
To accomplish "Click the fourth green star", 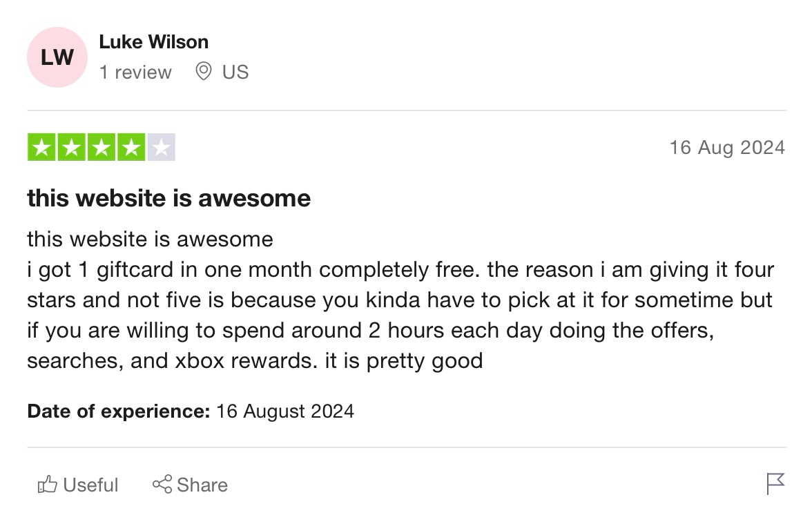I will tap(132, 146).
